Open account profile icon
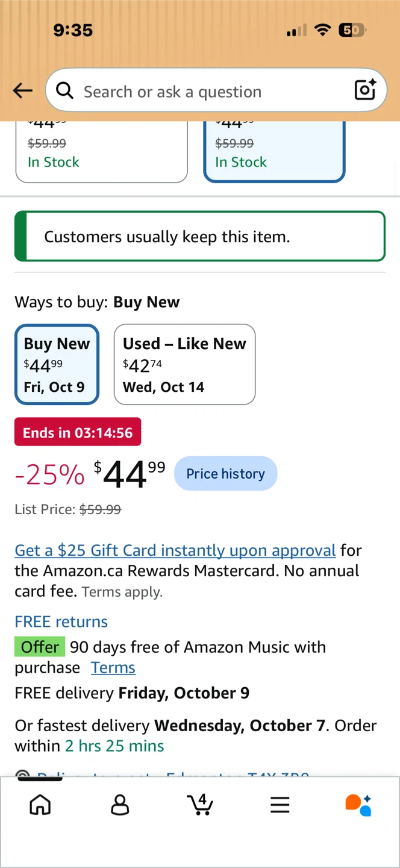Viewport: 400px width, 868px height. [120, 805]
